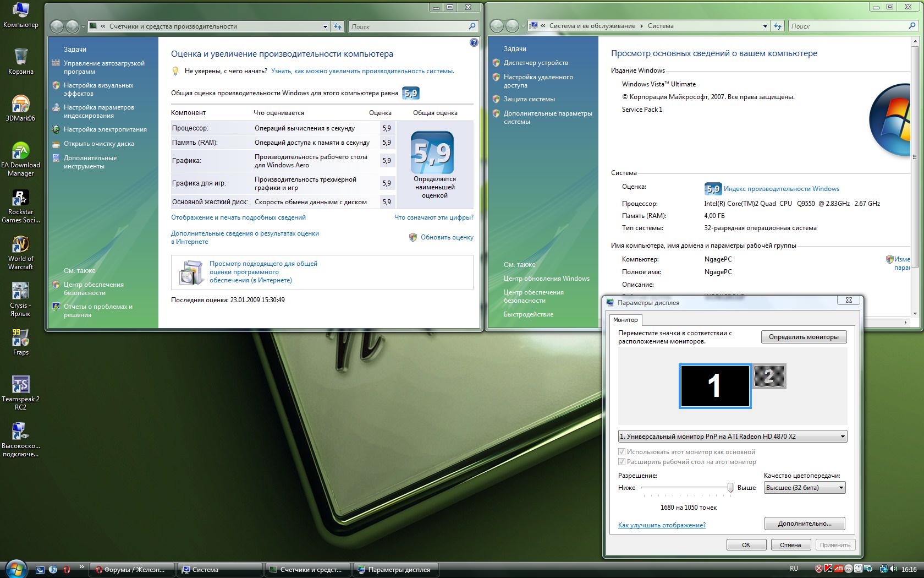
Task: Open the monitor selection dropdown
Action: [x=733, y=437]
